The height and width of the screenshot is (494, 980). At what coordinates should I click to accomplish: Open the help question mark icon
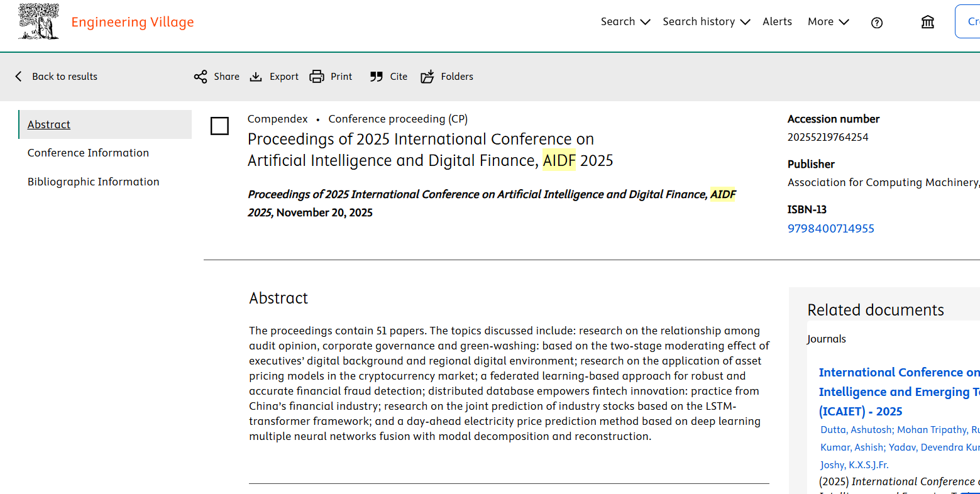(877, 23)
